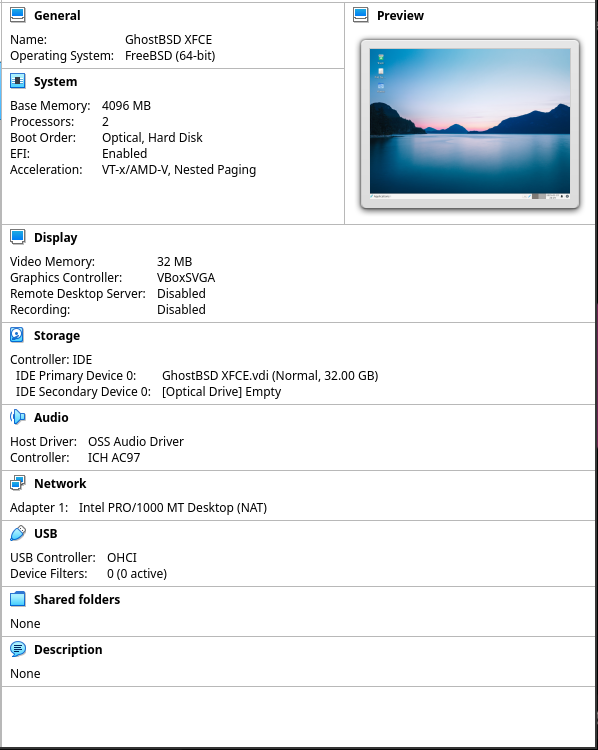Screen dimensions: 598x750
Task: Click the Network computers icon
Action: click(18, 483)
